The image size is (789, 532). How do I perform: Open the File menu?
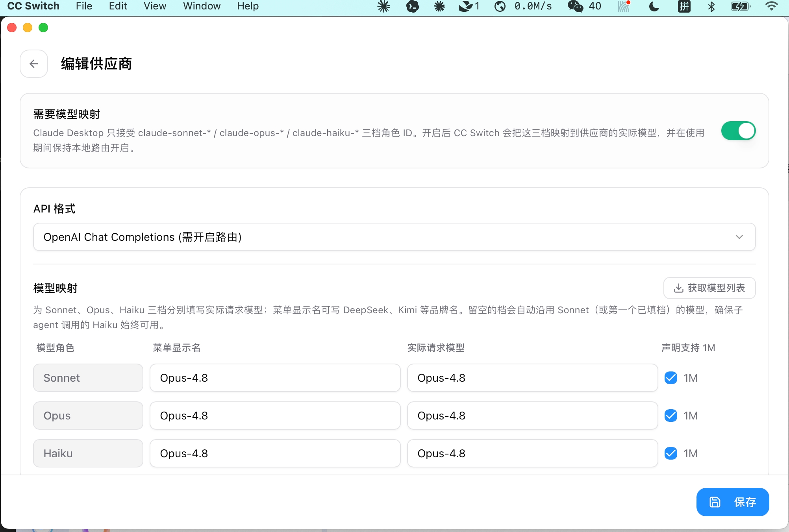[84, 6]
